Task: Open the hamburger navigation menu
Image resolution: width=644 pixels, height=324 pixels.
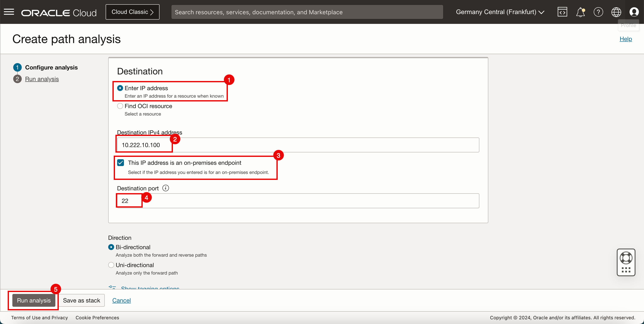Action: tap(9, 12)
